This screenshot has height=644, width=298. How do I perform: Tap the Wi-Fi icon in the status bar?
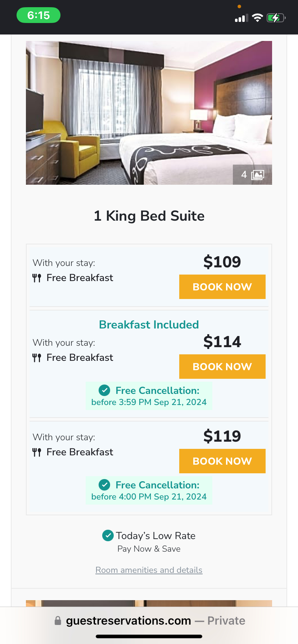coord(257,17)
